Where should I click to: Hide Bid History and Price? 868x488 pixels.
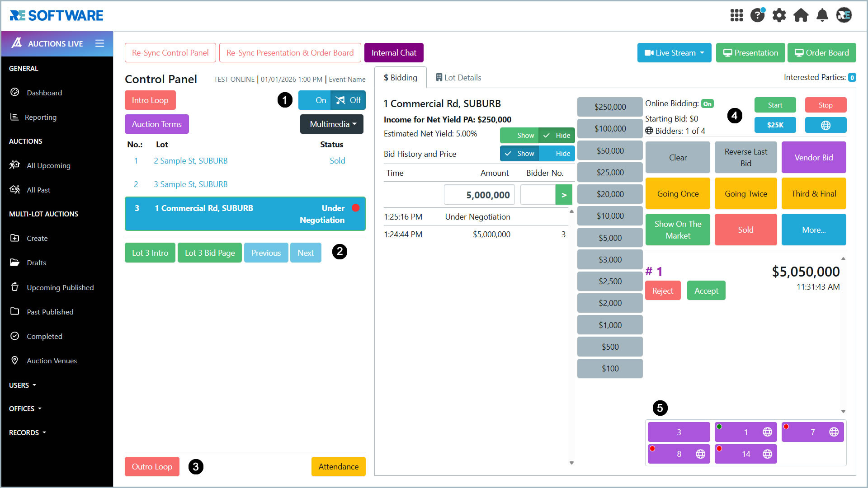557,154
